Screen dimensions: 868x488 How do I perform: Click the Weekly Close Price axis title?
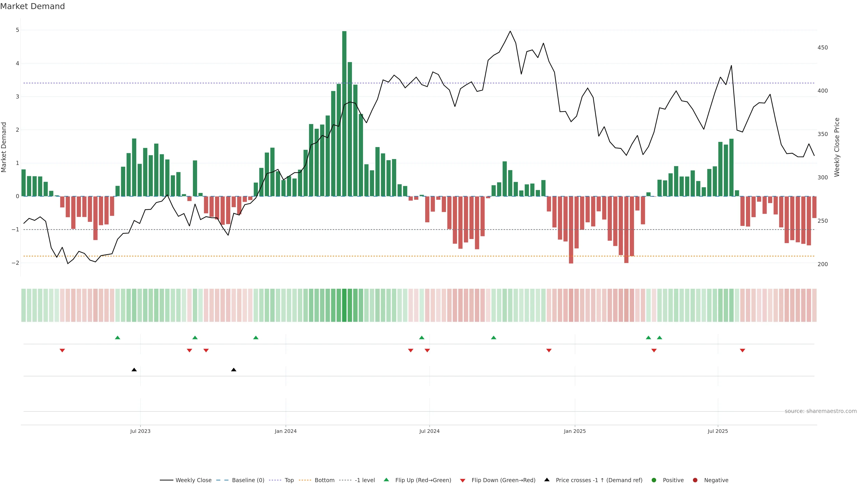[837, 147]
